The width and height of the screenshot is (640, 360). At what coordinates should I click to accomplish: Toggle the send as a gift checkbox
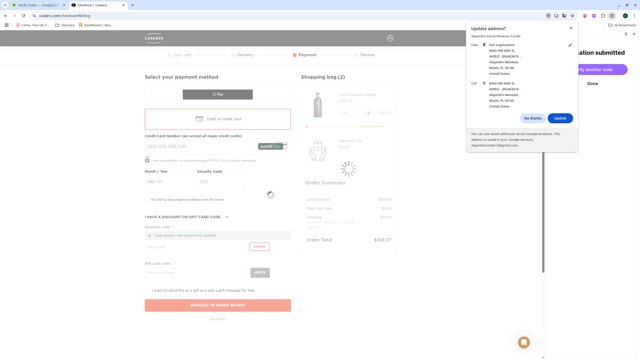tap(147, 290)
